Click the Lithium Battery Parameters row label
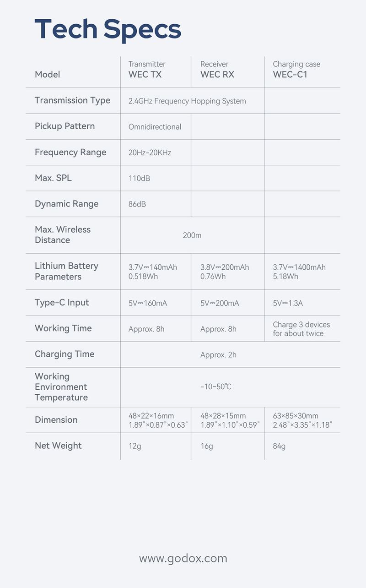The width and height of the screenshot is (366, 588). click(66, 271)
